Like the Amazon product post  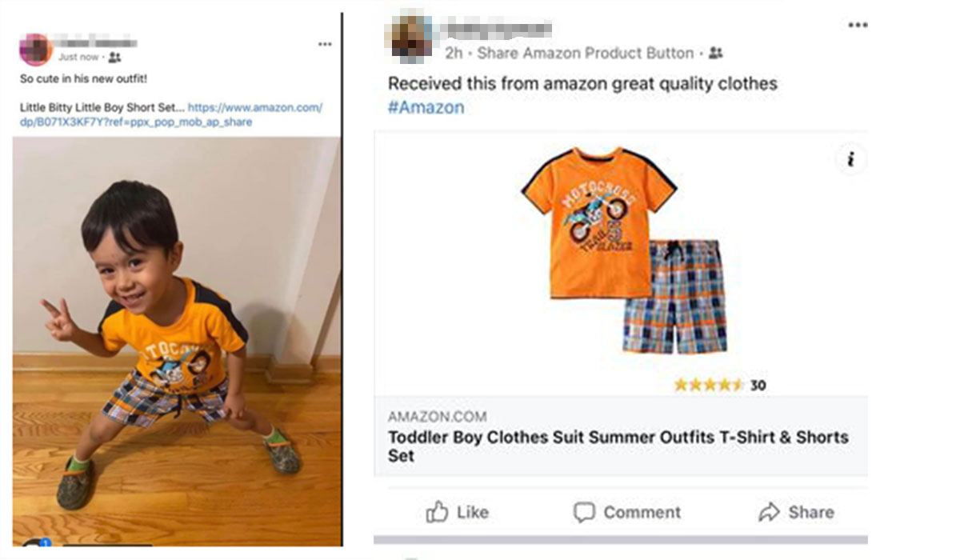coord(457,512)
